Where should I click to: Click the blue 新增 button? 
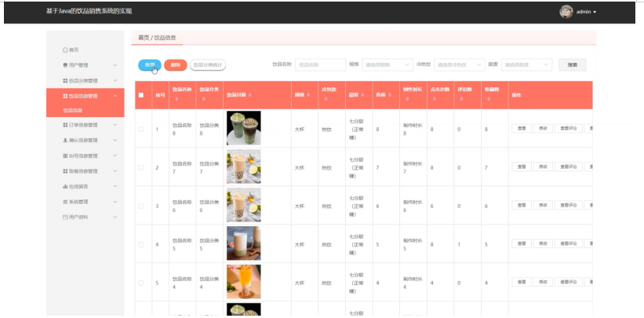(x=150, y=65)
